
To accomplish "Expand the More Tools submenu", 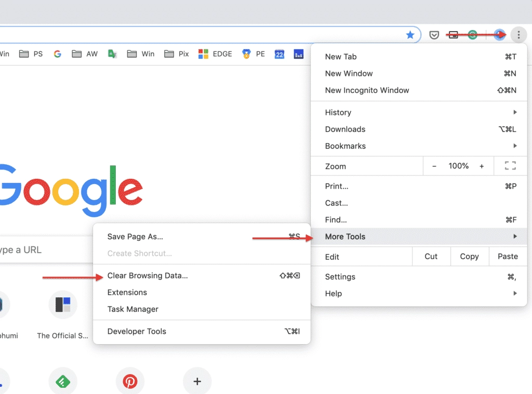I will click(x=345, y=237).
